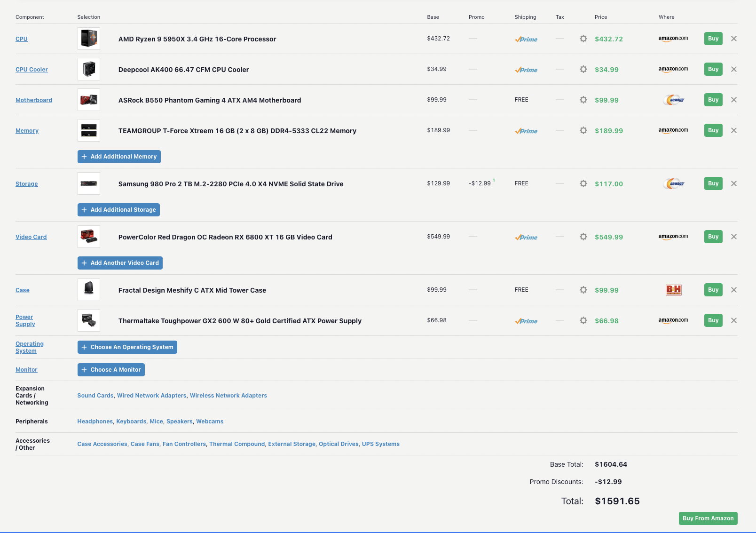
Task: Browse Case Fans accessories link
Action: point(145,444)
